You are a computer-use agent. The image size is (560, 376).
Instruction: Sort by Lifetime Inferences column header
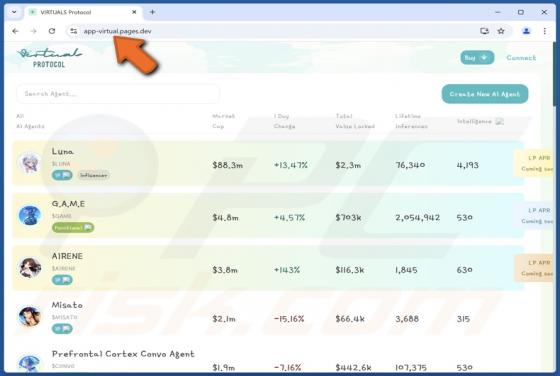(411, 121)
